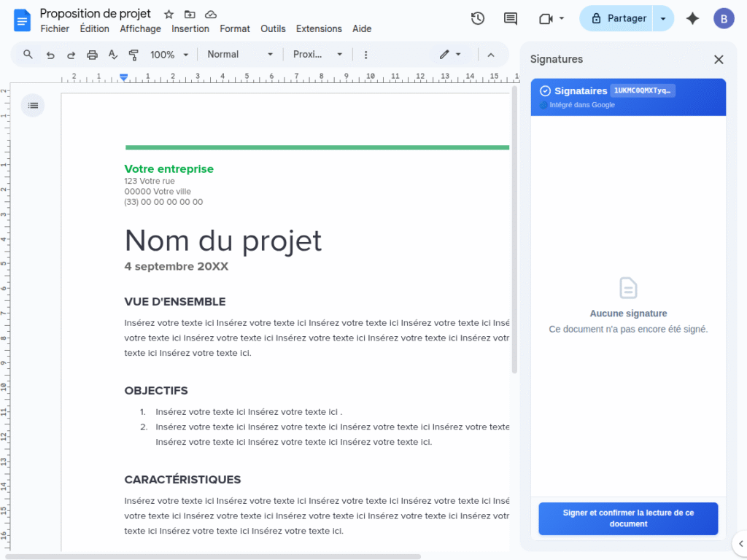Show the side panel arrow toggle
Screen dimensions: 747x560
[x=740, y=542]
